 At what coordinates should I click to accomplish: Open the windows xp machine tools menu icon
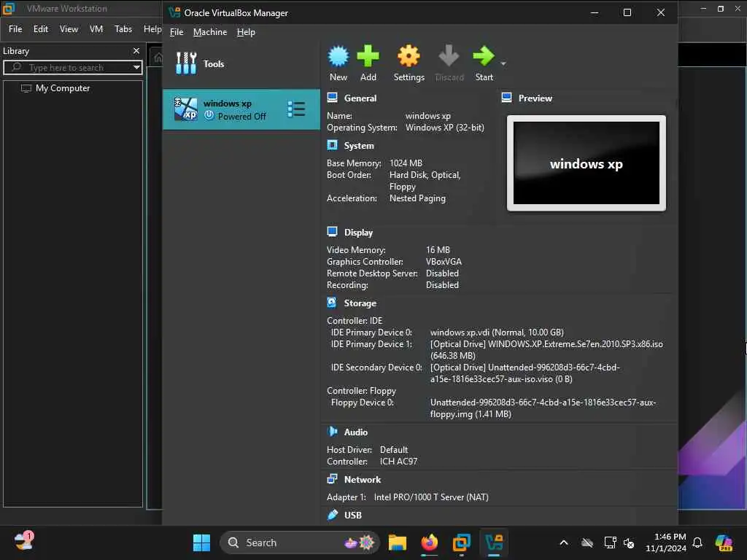296,109
